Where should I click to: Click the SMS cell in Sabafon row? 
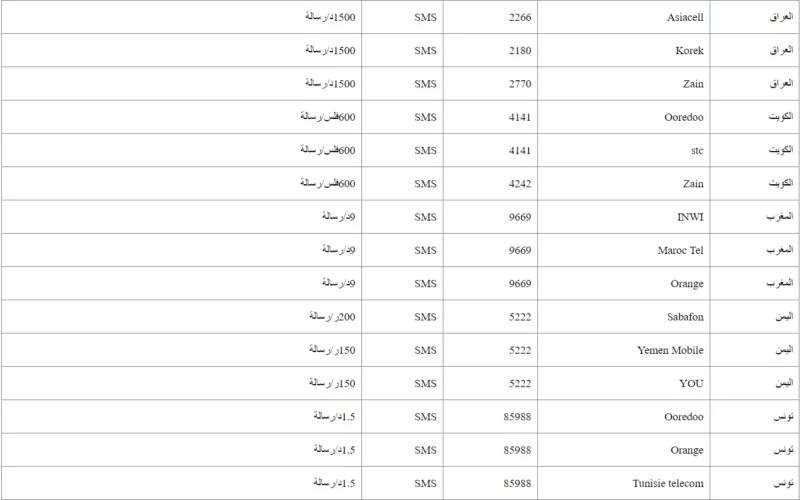click(x=427, y=316)
